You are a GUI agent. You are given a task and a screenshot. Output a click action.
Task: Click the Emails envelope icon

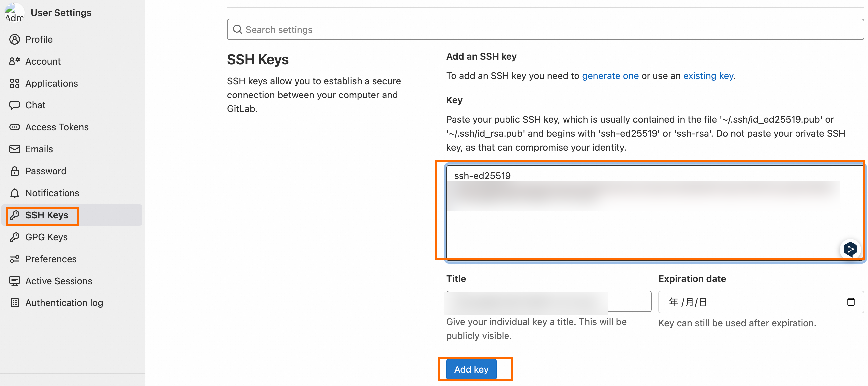click(15, 149)
